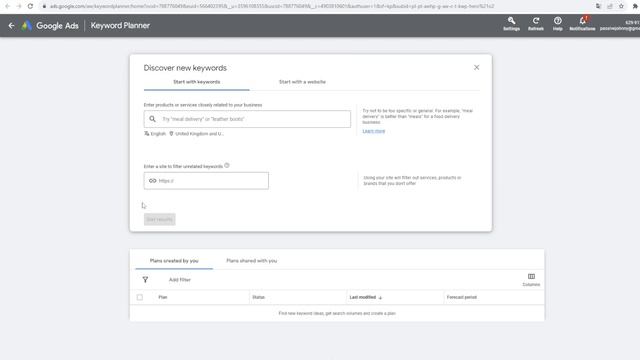Change the United Kingdom location setting

click(196, 133)
